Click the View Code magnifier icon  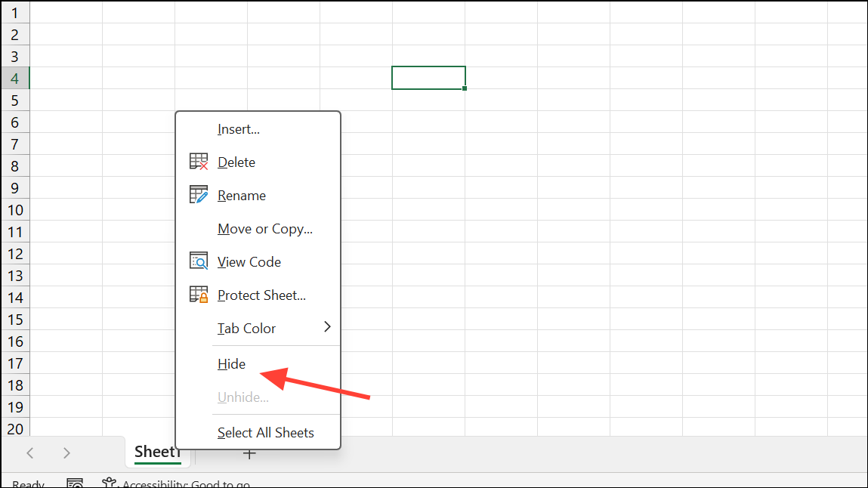(x=199, y=262)
